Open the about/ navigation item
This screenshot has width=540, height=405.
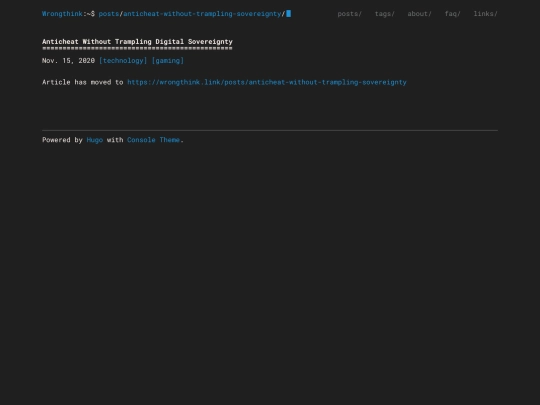(419, 14)
